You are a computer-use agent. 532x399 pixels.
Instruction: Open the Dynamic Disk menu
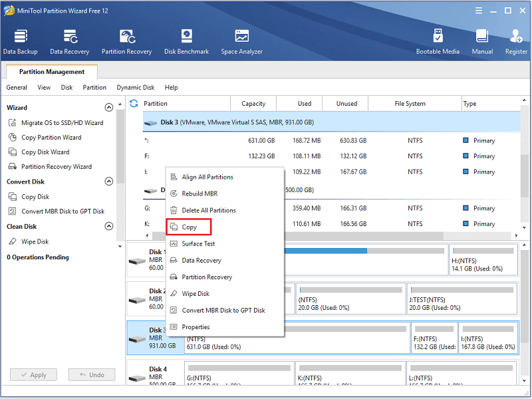tap(136, 87)
